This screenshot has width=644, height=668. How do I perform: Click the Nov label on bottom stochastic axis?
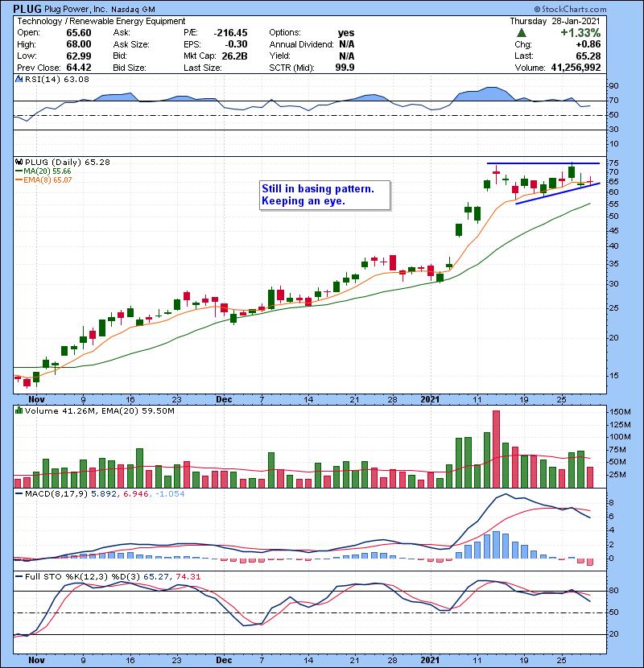36,660
